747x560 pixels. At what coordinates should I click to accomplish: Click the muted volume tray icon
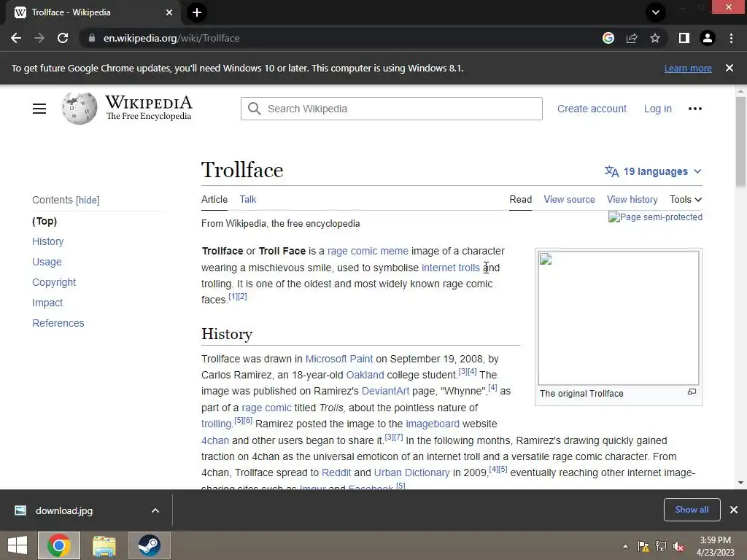pyautogui.click(x=678, y=546)
